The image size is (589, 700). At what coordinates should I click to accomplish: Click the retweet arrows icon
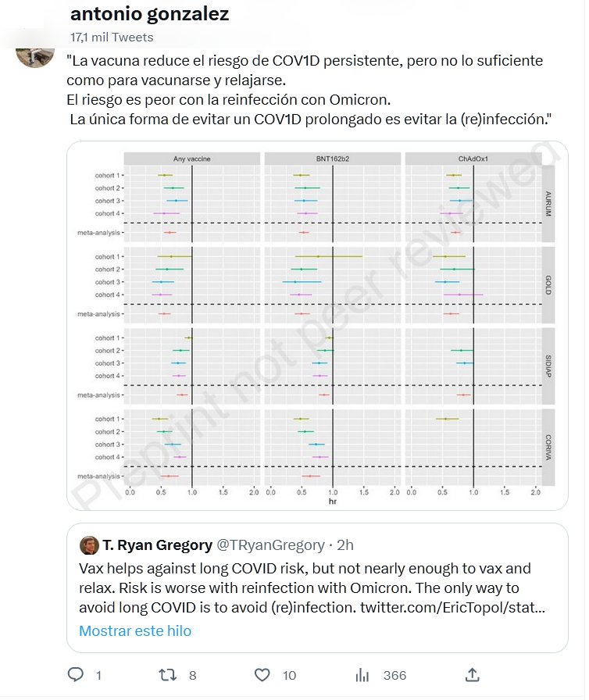tap(168, 674)
